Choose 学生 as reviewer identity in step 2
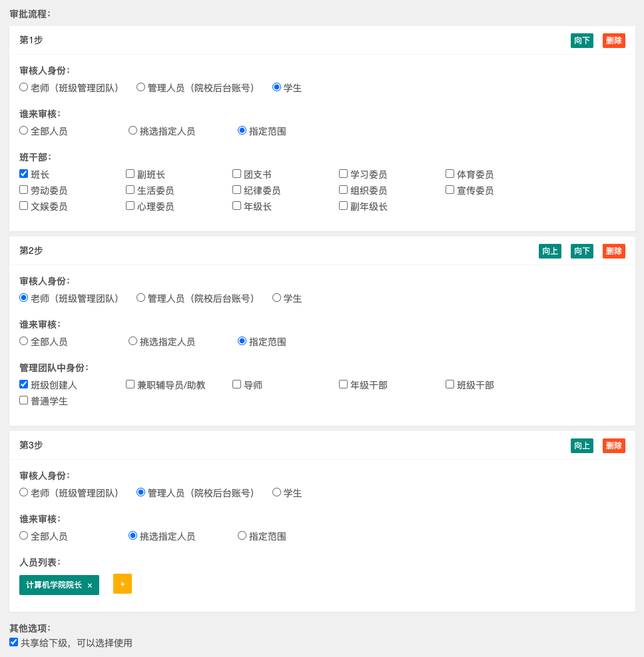 tap(277, 298)
